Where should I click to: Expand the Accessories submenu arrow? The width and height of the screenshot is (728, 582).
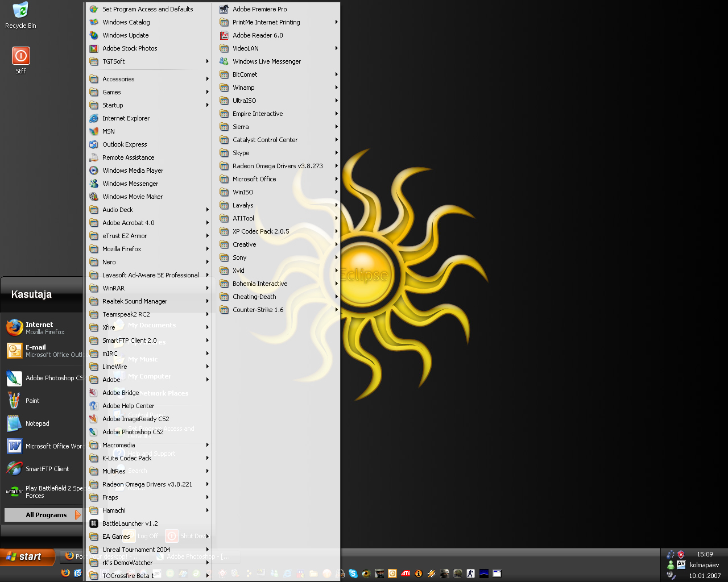pyautogui.click(x=207, y=79)
